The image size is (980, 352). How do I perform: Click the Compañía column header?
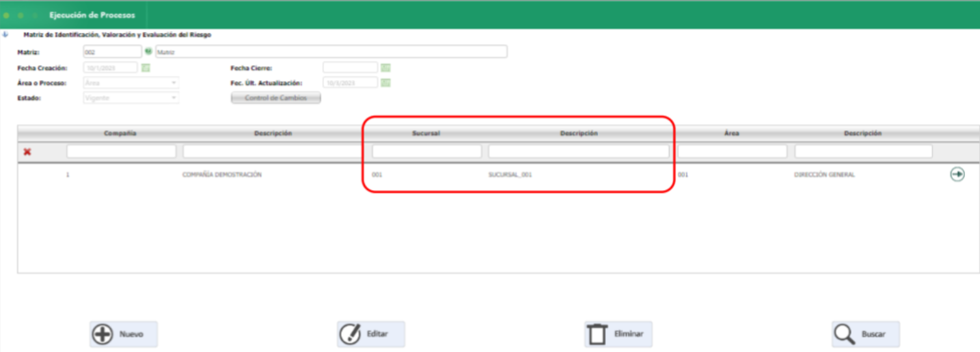pyautogui.click(x=120, y=133)
